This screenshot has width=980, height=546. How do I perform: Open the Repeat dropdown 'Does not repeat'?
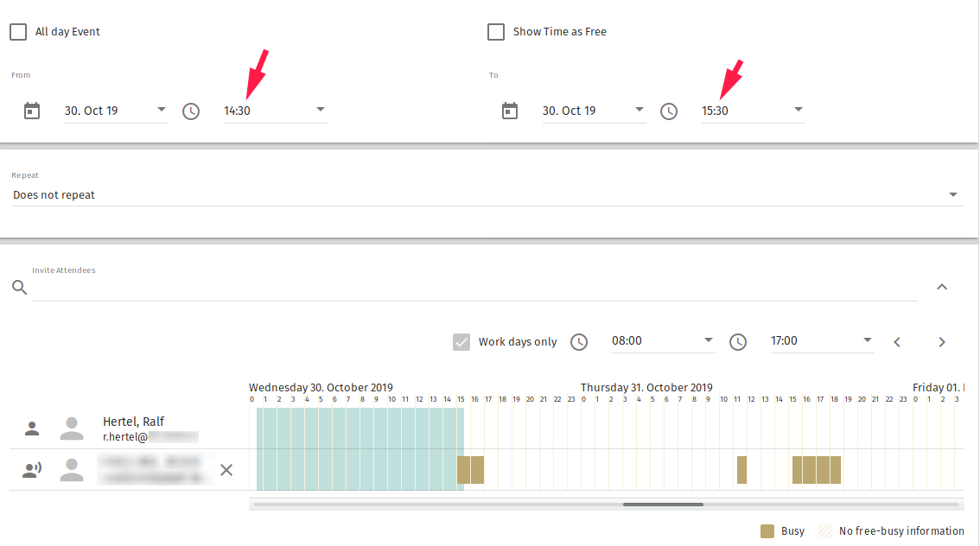point(486,195)
